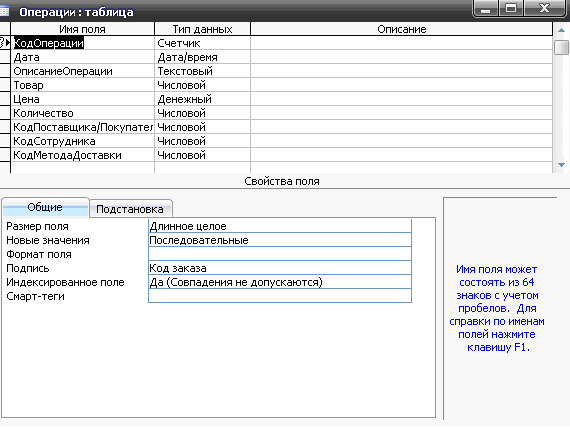Select the row selector beside Дата field
Screen dimensions: 570x427
coord(5,57)
